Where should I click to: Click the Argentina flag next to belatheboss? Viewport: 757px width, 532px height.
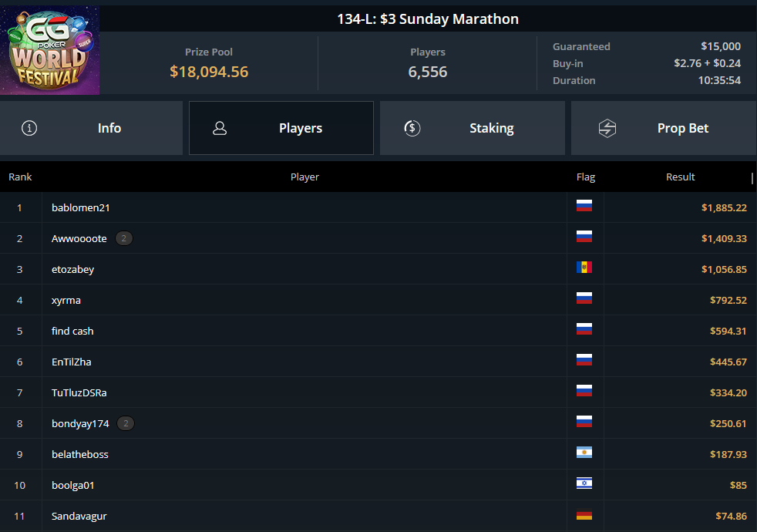point(584,453)
